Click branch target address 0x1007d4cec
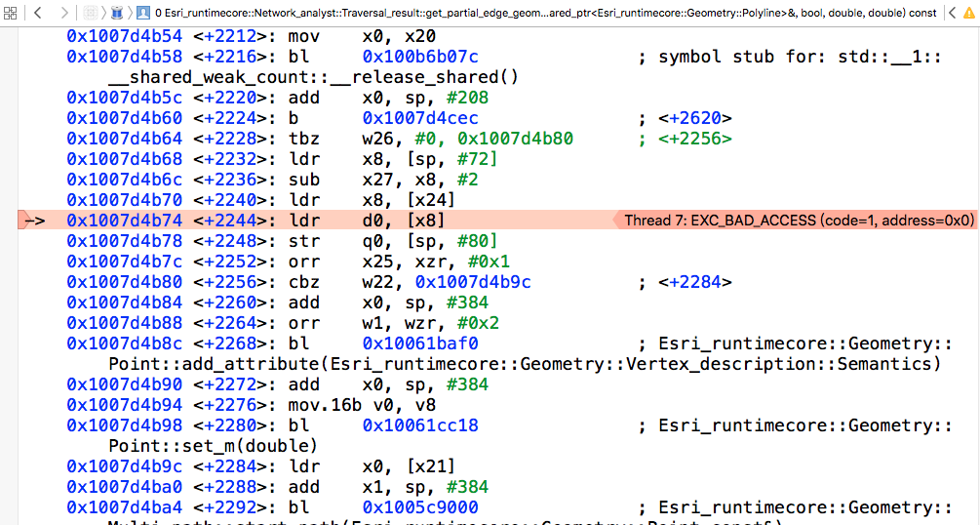Screen dimensions: 980x525 [x=420, y=118]
